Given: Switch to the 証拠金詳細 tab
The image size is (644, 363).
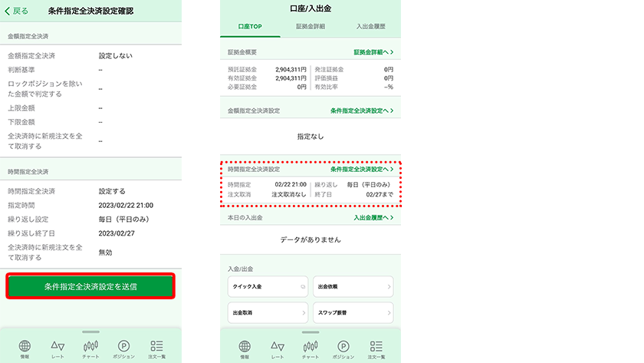Looking at the screenshot, I should (310, 26).
